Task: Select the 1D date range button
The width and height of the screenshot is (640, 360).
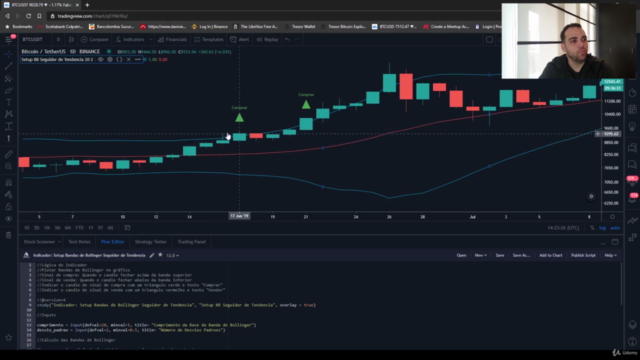Action: (27, 228)
